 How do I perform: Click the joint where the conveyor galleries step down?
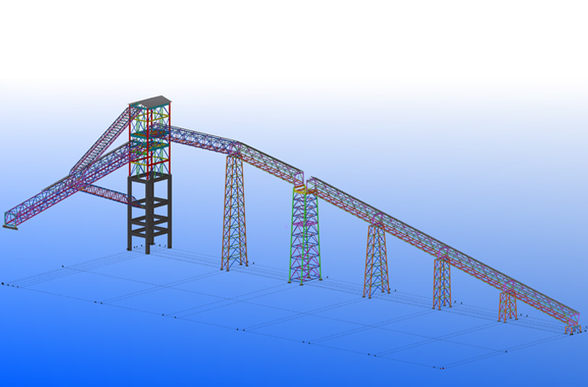(303, 180)
